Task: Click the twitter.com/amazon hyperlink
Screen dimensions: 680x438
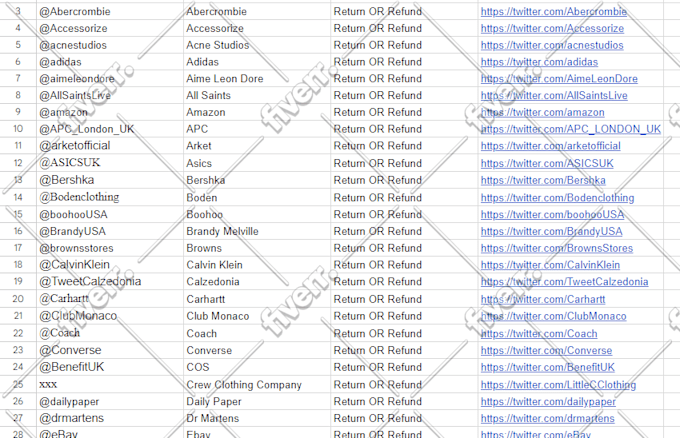Action: click(542, 113)
